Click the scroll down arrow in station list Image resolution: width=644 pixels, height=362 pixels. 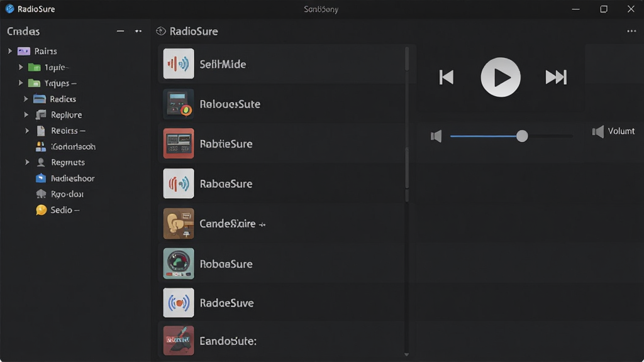coord(407,354)
